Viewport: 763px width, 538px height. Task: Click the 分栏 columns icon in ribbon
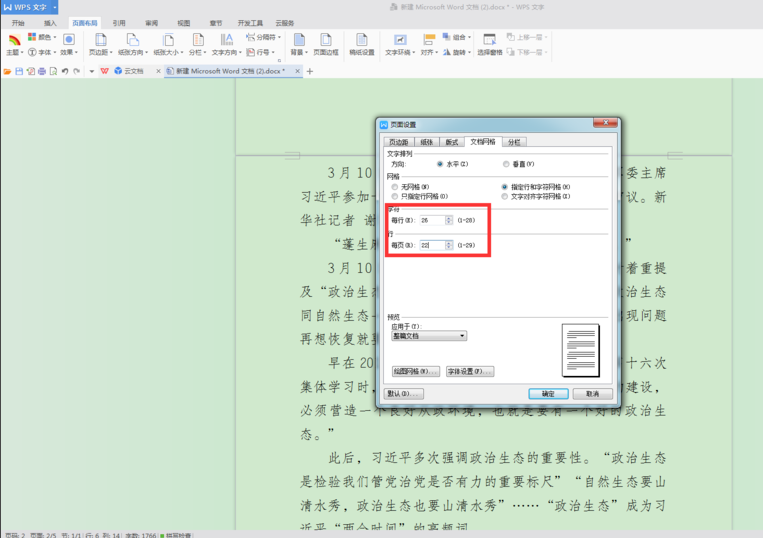196,44
